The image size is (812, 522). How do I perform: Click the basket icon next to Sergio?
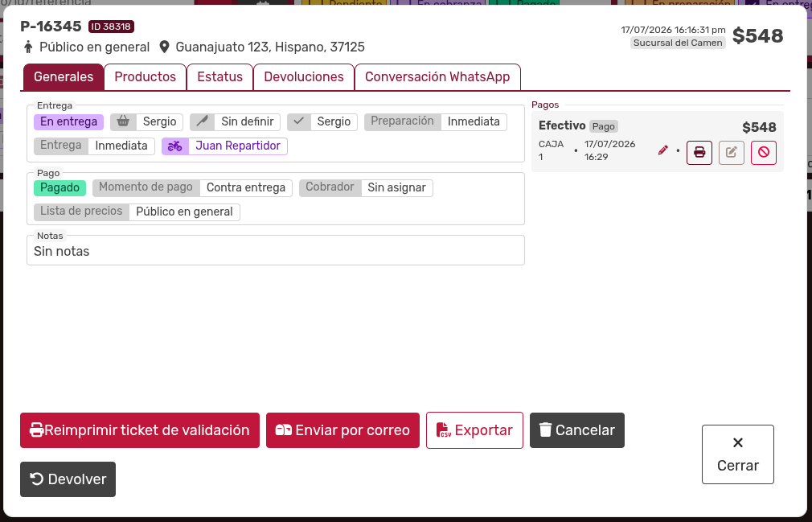(x=123, y=121)
